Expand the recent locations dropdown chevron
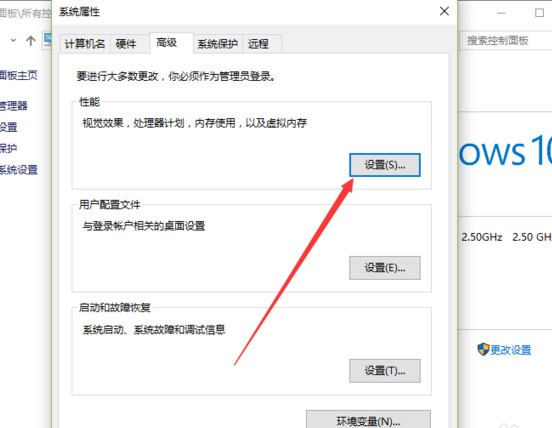This screenshot has width=552, height=428. click(x=13, y=40)
